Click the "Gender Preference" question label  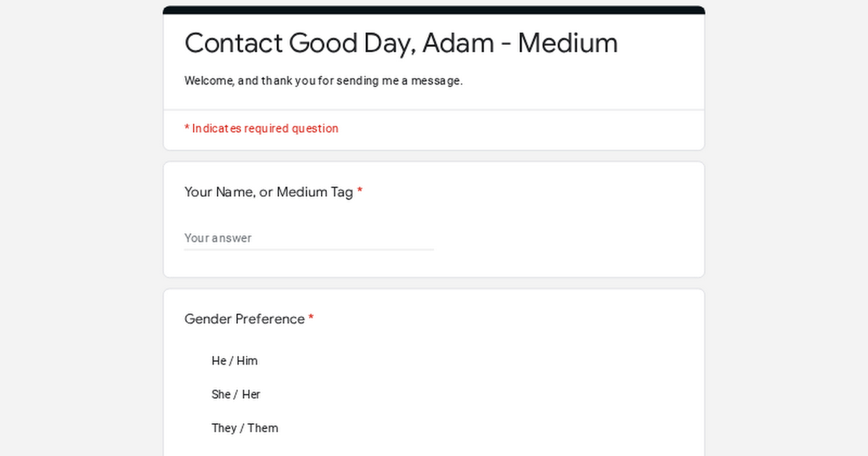point(244,319)
